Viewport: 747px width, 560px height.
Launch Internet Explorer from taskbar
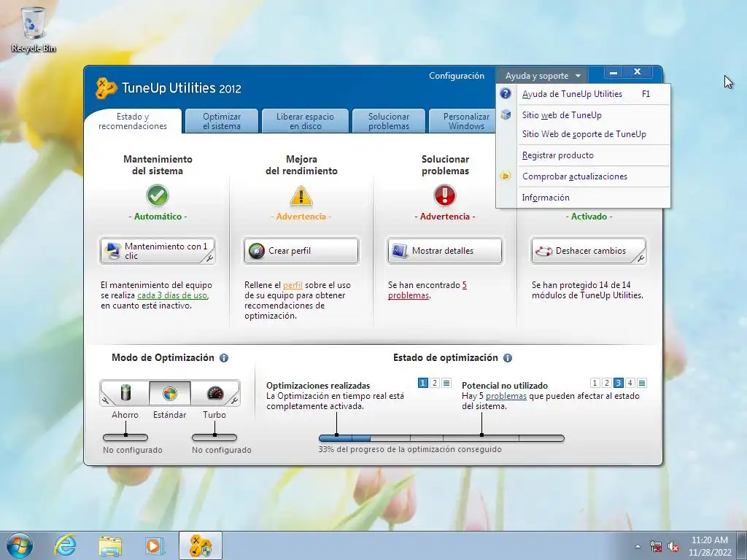click(x=65, y=545)
